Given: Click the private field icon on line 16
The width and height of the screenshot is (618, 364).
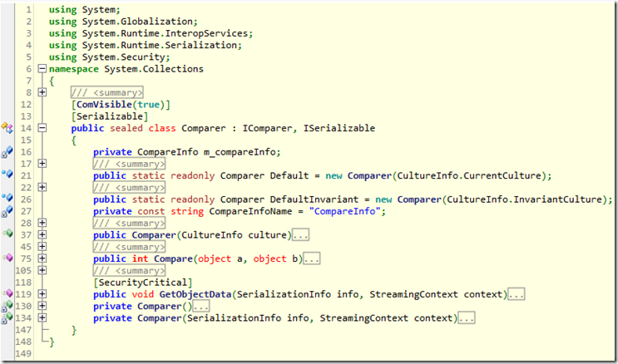Looking at the screenshot, I should click(6, 152).
